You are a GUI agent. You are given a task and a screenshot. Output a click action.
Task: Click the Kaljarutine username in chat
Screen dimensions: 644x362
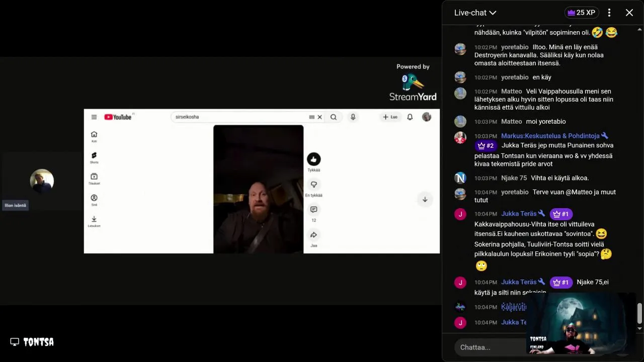coord(514,307)
